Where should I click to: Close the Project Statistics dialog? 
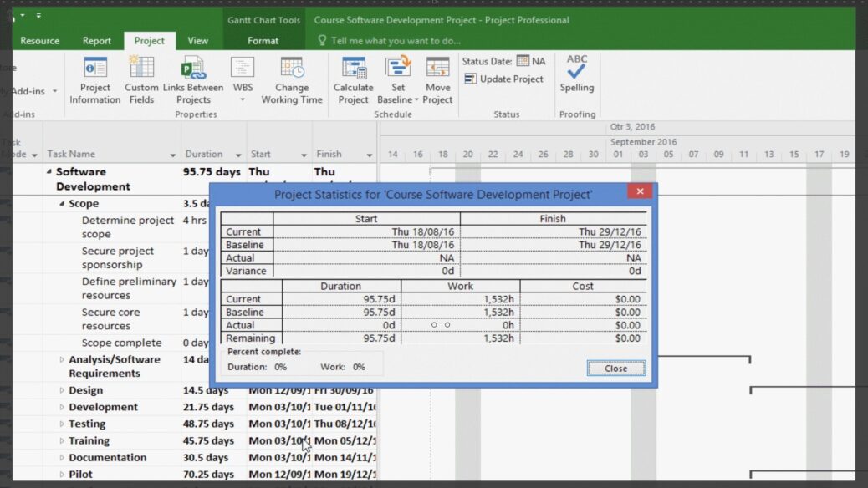point(615,369)
